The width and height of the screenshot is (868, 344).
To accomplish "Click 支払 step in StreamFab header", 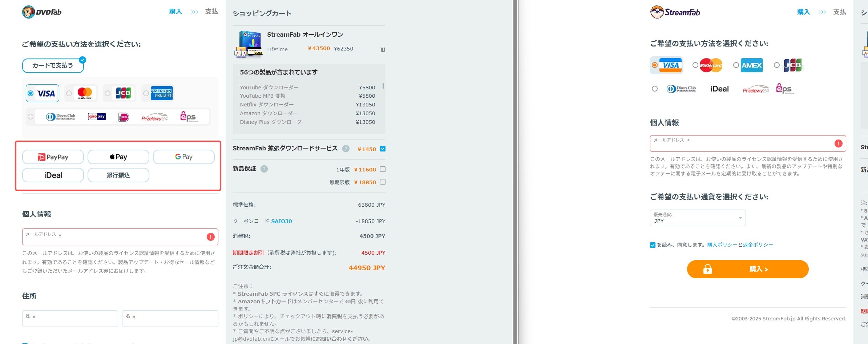I will tap(839, 12).
